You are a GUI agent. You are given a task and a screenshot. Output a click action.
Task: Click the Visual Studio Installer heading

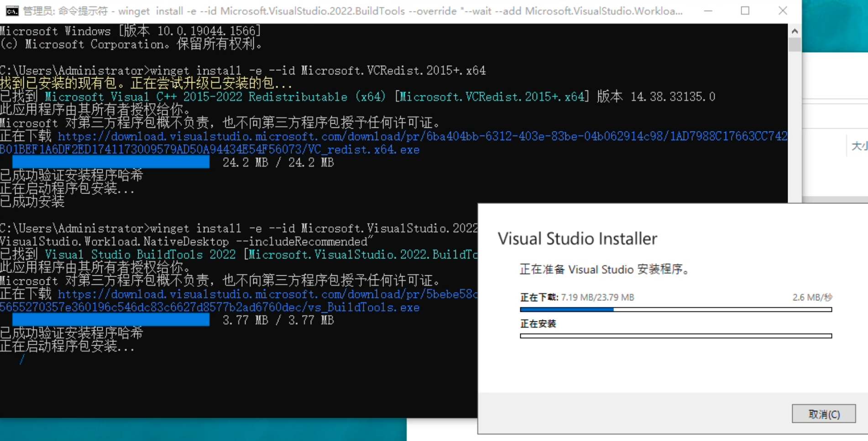point(577,239)
